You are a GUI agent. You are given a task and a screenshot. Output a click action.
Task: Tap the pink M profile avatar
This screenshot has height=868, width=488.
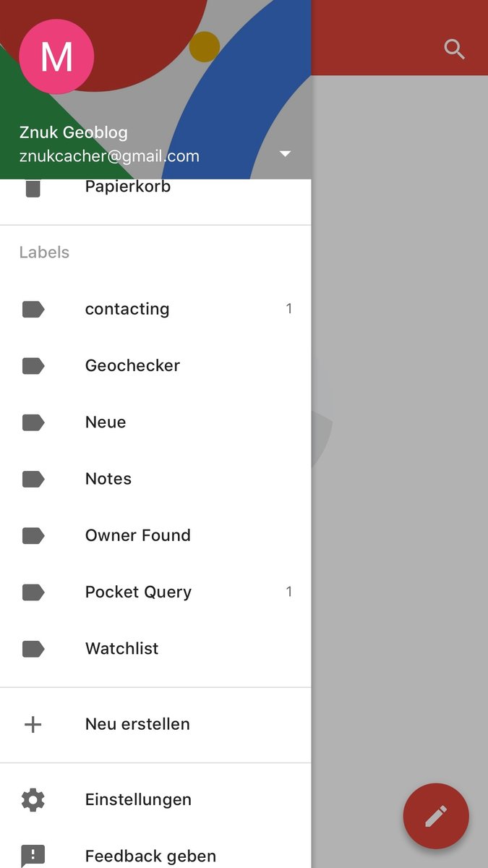pos(56,57)
